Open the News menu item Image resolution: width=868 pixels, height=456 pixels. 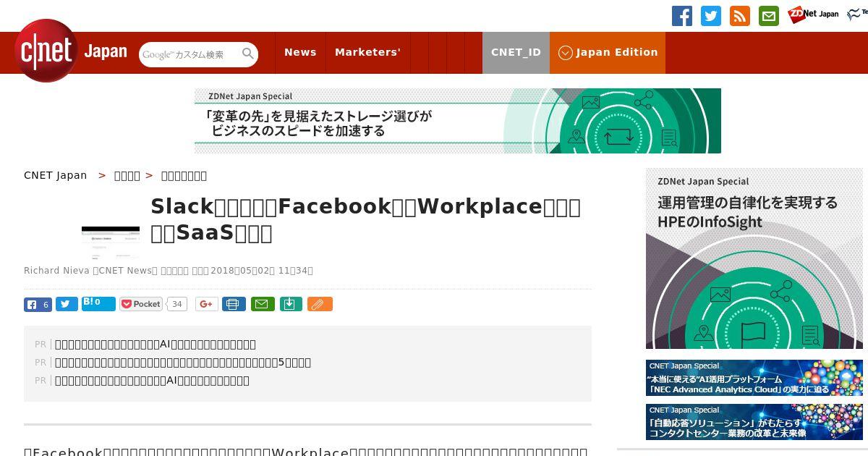pyautogui.click(x=300, y=52)
